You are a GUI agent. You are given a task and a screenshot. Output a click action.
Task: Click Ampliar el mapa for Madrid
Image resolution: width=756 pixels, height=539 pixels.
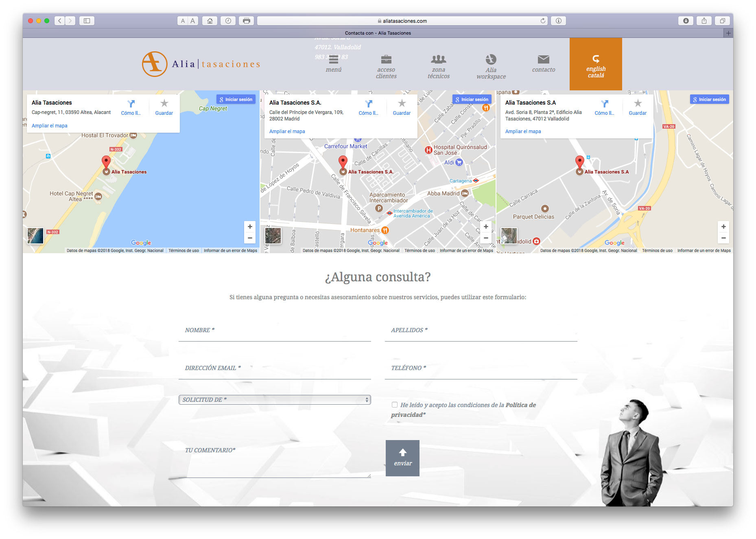tap(287, 131)
